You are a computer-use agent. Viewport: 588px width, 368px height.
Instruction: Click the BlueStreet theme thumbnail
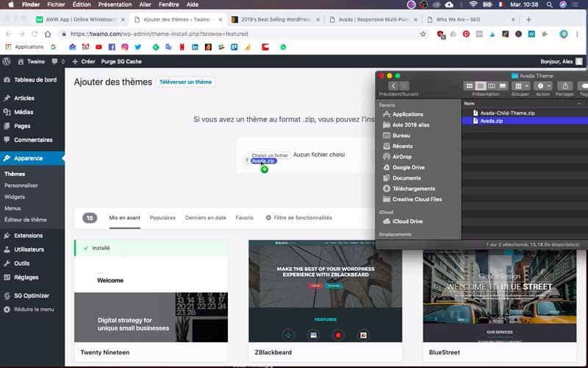click(x=500, y=296)
